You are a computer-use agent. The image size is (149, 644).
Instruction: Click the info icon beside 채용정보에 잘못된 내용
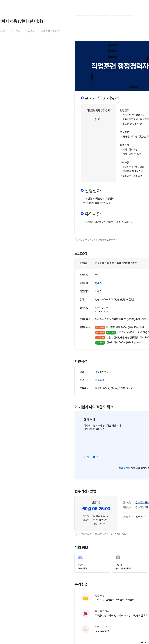[x=76, y=239]
